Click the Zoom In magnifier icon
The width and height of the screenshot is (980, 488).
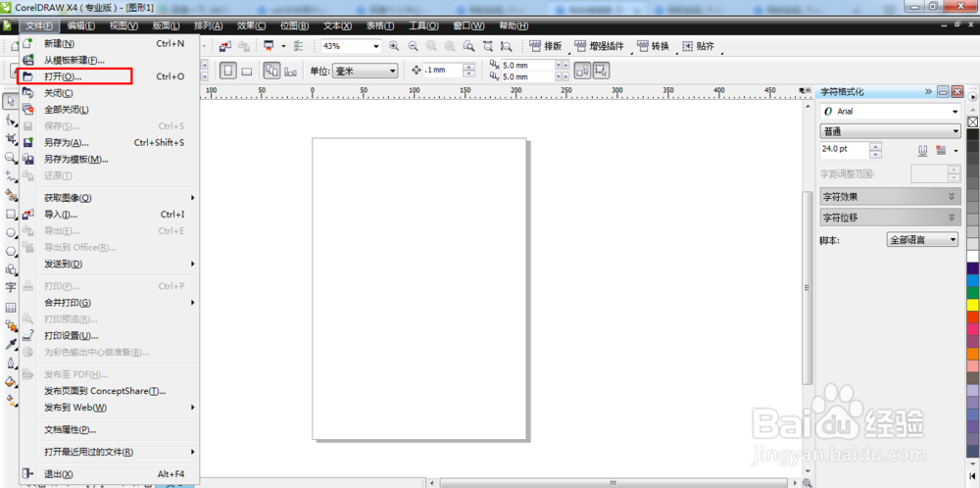coord(394,46)
